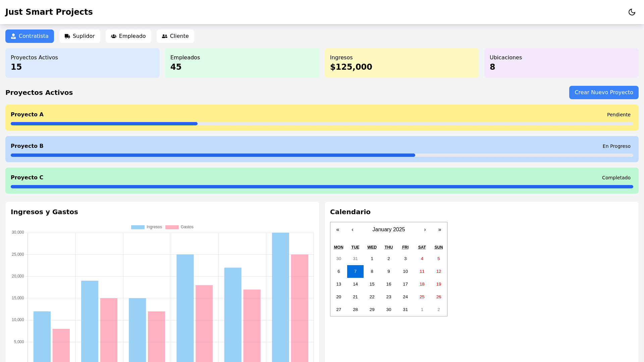Select January 15 in the calendar
This screenshot has width=644, height=362.
(372, 284)
